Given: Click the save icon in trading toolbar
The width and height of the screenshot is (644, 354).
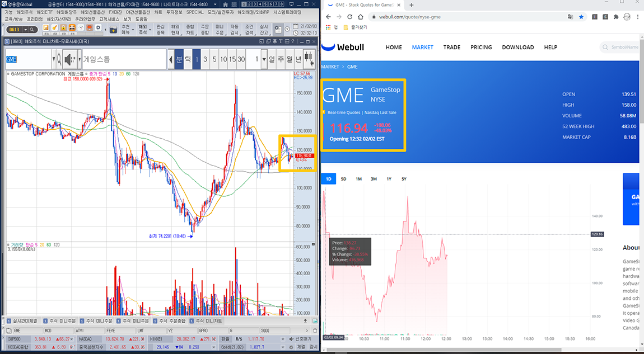Looking at the screenshot, I should click(45, 27).
